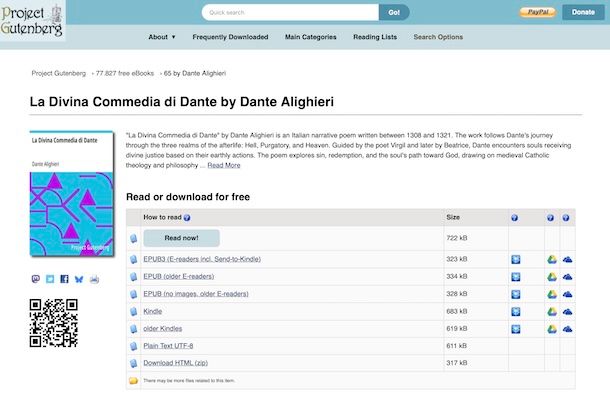Share on Mastodon icon
The image size is (610, 403).
(x=35, y=279)
